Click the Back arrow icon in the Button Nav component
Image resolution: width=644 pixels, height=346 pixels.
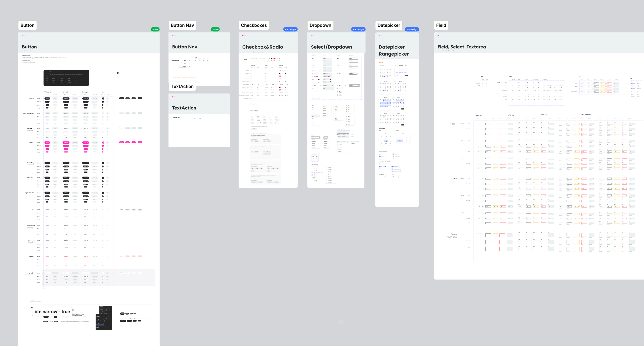189,61
